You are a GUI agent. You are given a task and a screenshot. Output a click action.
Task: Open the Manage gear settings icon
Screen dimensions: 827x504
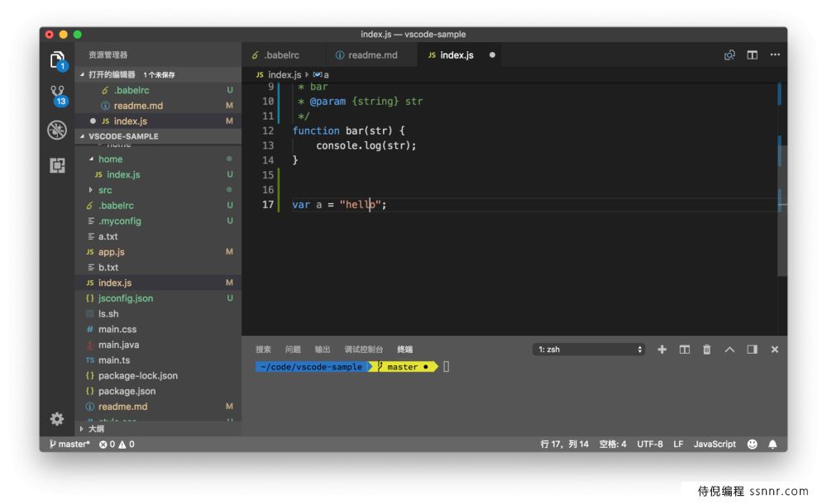click(57, 419)
